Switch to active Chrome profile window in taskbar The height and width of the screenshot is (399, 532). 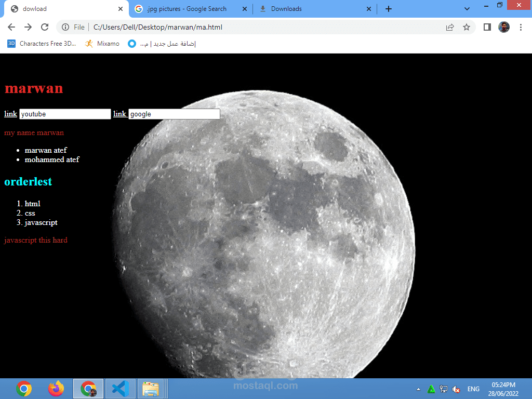[x=88, y=389]
